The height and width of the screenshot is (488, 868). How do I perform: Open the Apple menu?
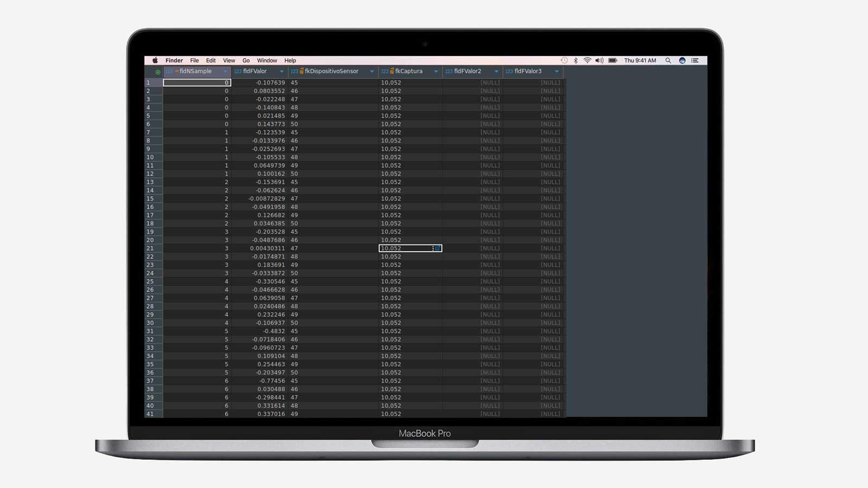pyautogui.click(x=155, y=61)
